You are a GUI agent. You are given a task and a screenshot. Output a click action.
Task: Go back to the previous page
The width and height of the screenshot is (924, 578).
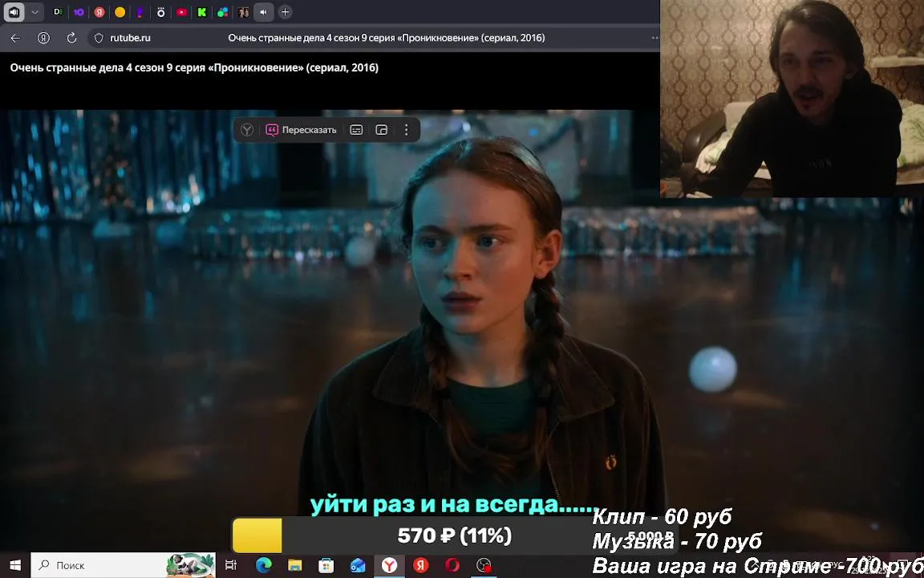(x=15, y=38)
